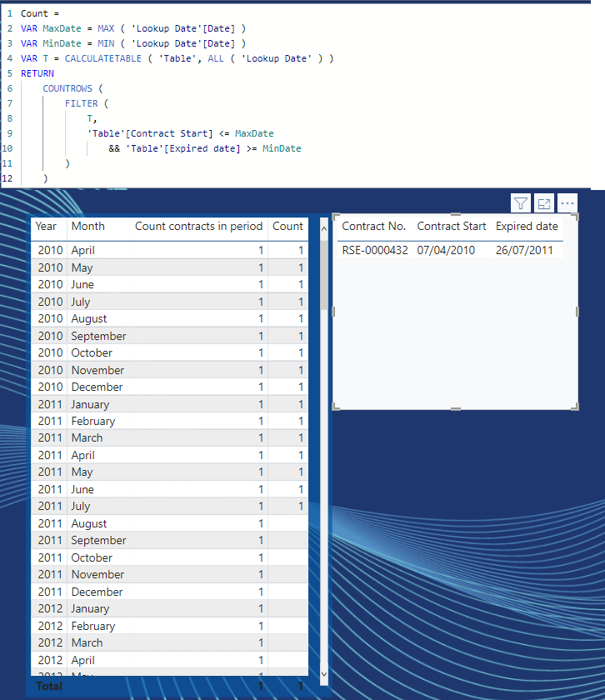Click the RETURN keyword in the formula
605x700 pixels.
[37, 73]
